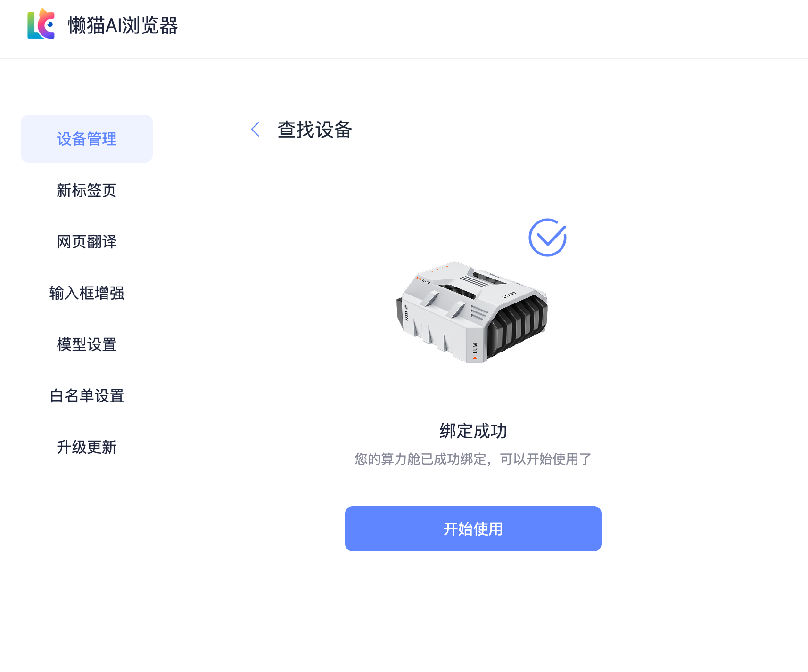Click the computing pod device image
Viewport: 808px width, 672px height.
point(472,312)
